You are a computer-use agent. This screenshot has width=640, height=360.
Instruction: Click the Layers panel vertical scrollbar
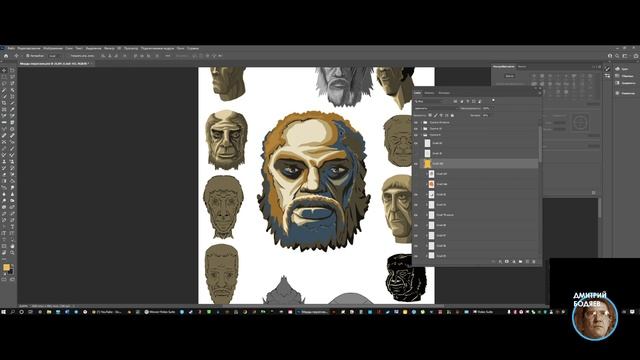pyautogui.click(x=540, y=143)
